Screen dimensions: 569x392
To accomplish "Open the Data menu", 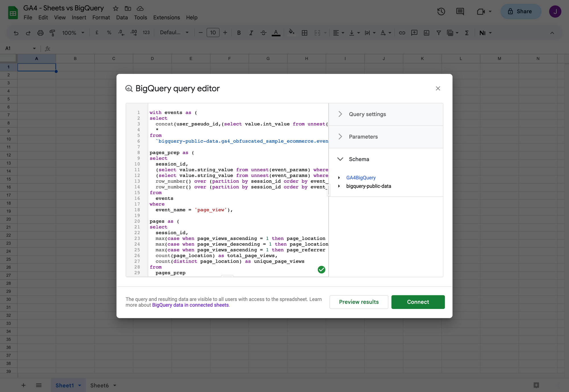I will (122, 18).
